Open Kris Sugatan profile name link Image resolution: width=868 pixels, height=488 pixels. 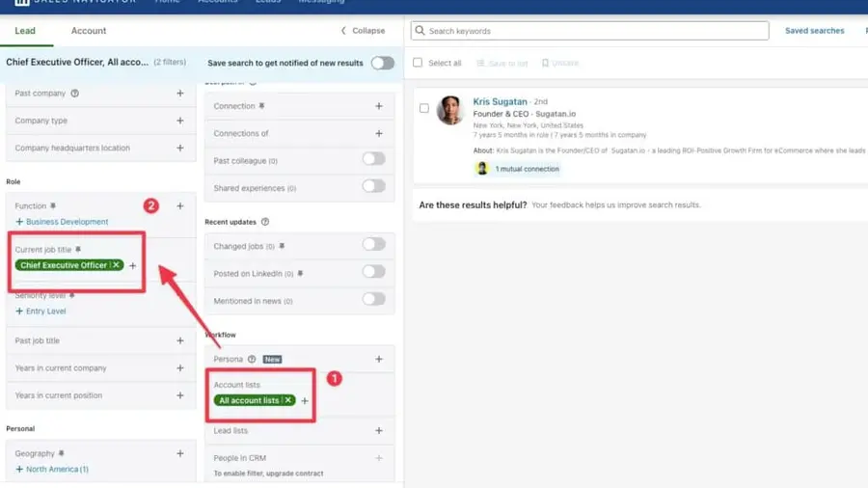pyautogui.click(x=500, y=101)
